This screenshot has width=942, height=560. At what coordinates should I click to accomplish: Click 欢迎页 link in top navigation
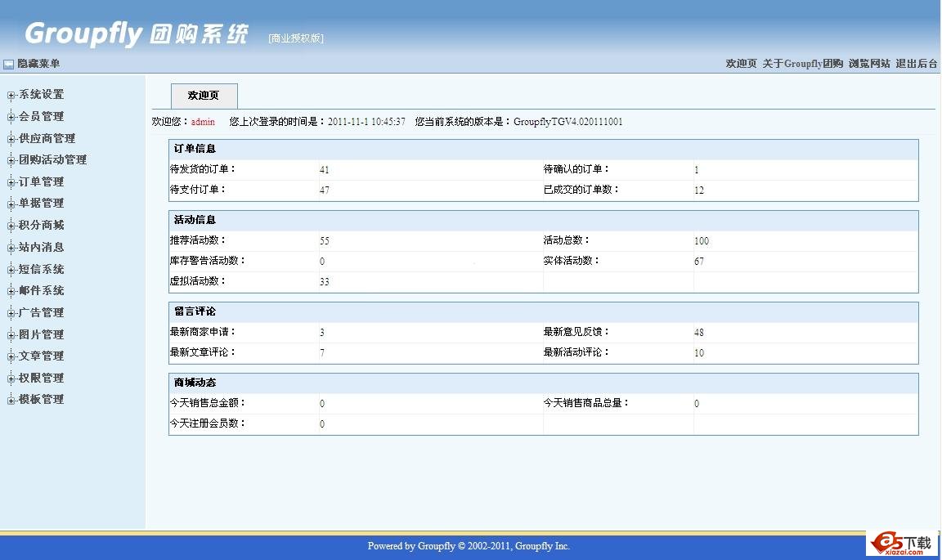coord(741,64)
